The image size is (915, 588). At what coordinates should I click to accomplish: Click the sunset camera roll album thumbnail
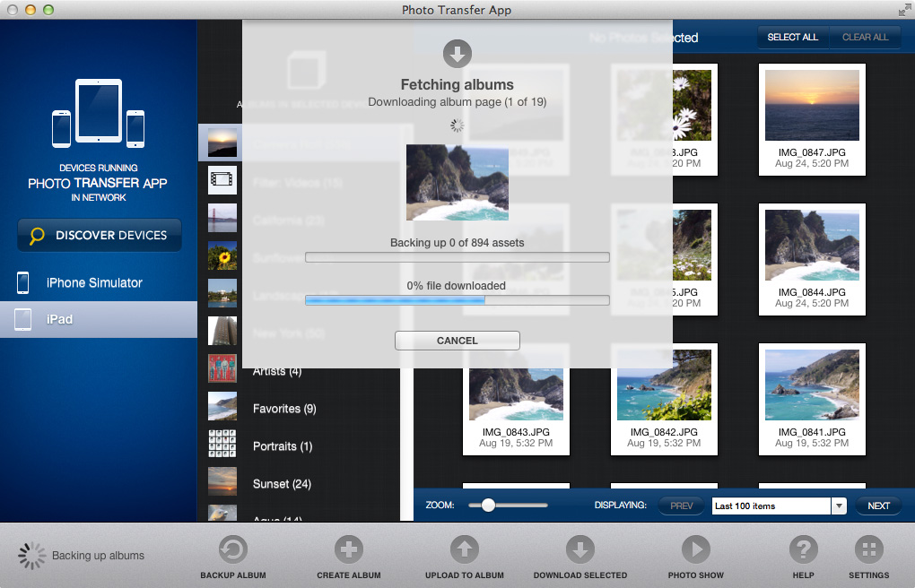[222, 143]
